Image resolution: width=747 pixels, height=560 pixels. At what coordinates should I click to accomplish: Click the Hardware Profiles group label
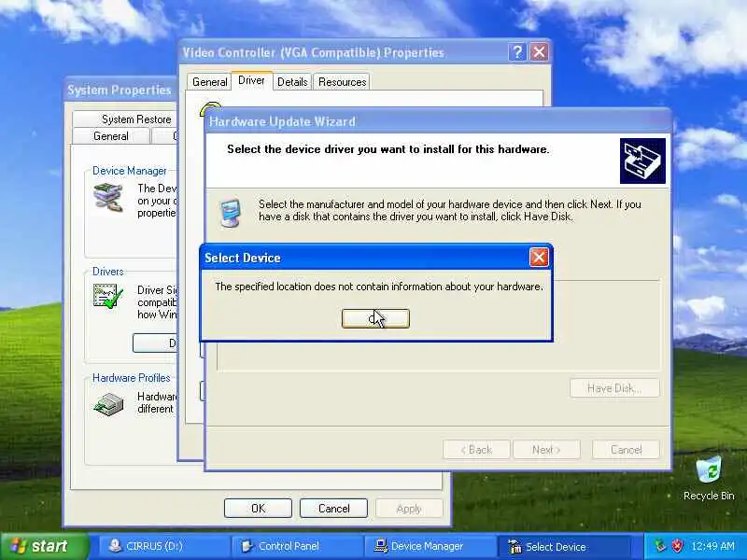coord(131,378)
